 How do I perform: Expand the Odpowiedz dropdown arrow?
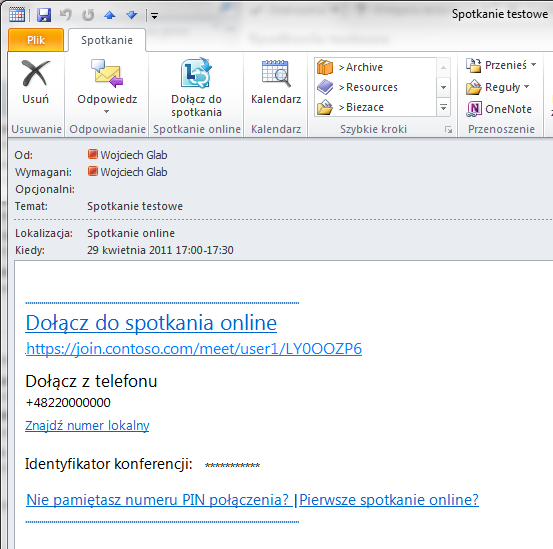click(107, 111)
